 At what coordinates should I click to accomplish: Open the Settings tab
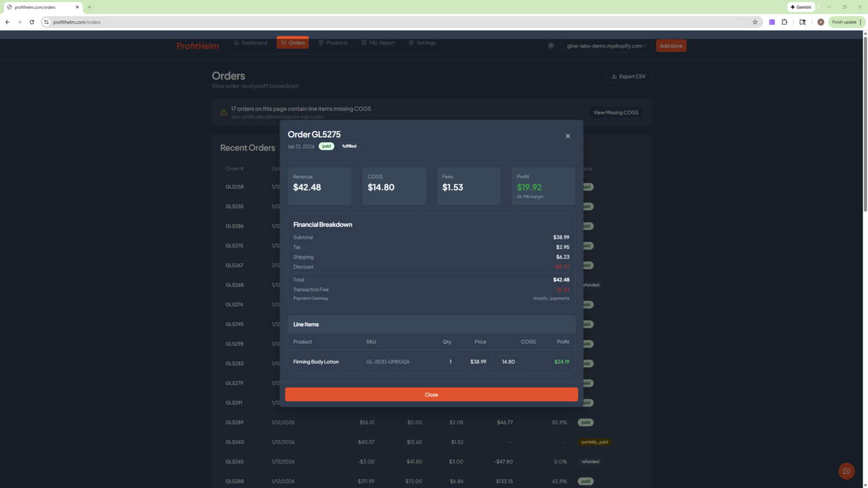[422, 43]
